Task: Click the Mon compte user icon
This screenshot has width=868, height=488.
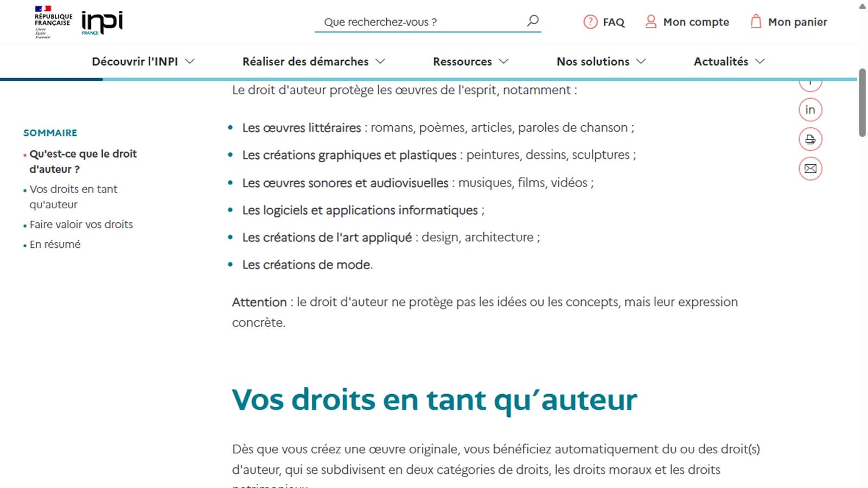Action: (650, 22)
